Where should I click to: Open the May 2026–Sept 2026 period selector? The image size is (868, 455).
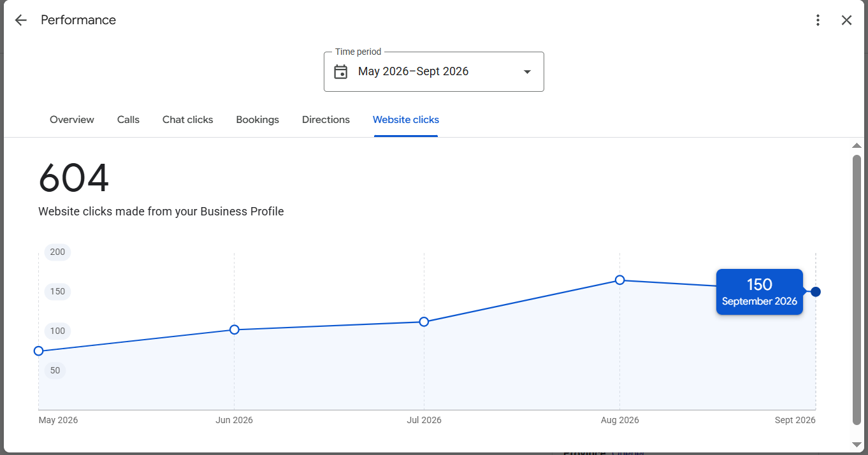434,71
